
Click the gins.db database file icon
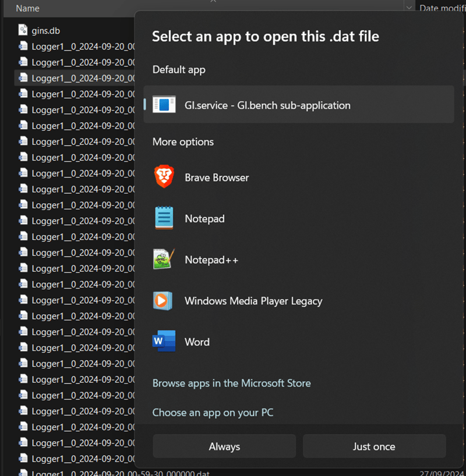click(x=22, y=30)
